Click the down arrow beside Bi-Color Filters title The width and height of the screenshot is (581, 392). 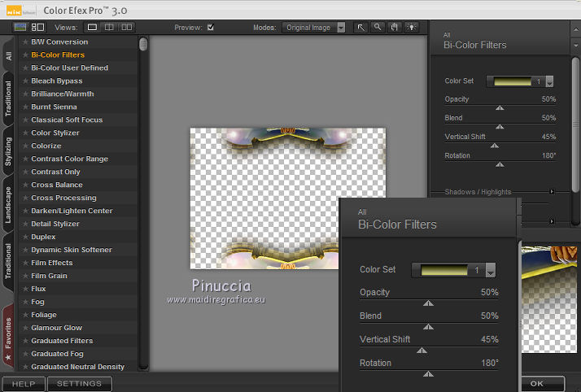click(575, 46)
